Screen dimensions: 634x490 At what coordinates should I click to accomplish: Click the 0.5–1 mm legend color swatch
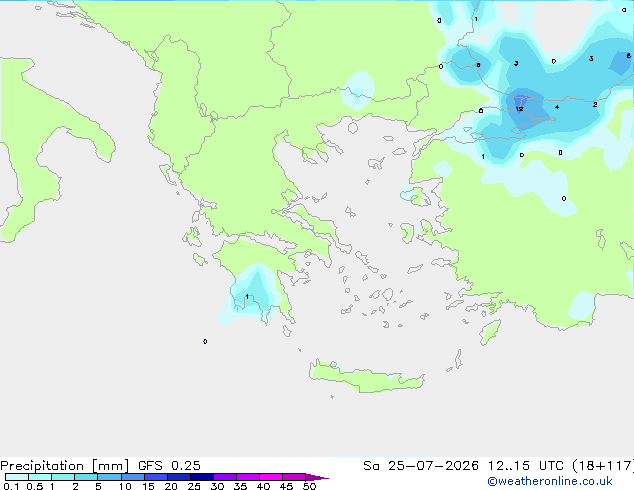point(40,477)
